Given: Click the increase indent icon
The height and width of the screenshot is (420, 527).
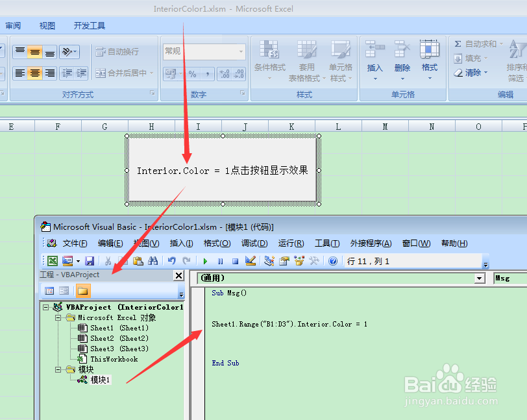Looking at the screenshot, I should tap(81, 73).
